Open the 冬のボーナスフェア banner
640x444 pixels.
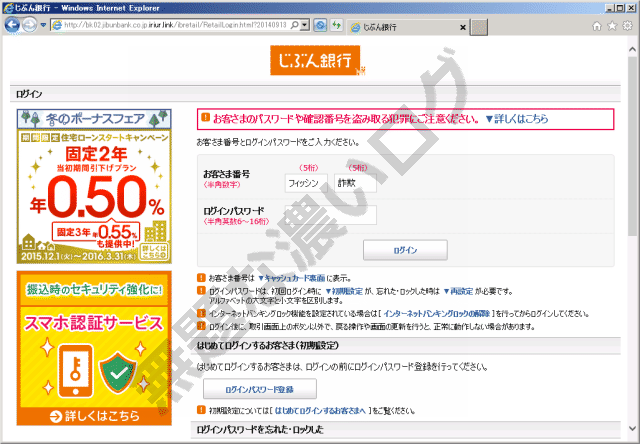click(x=94, y=186)
